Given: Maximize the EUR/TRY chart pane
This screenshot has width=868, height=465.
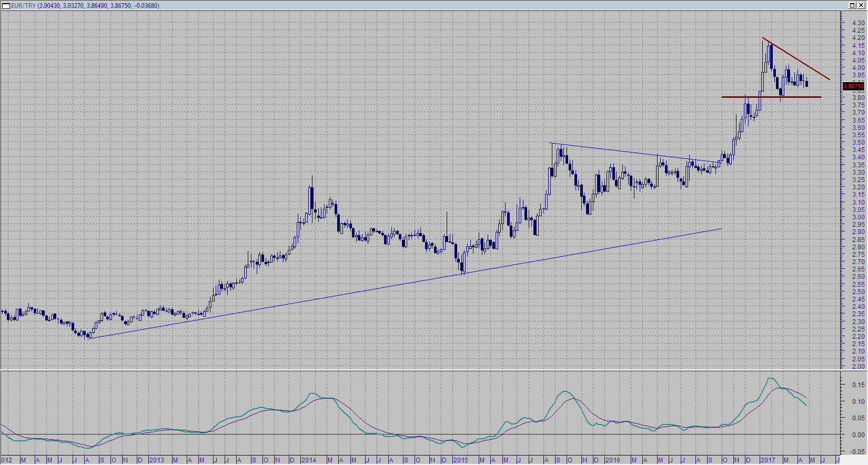Looking at the screenshot, I should [852, 5].
